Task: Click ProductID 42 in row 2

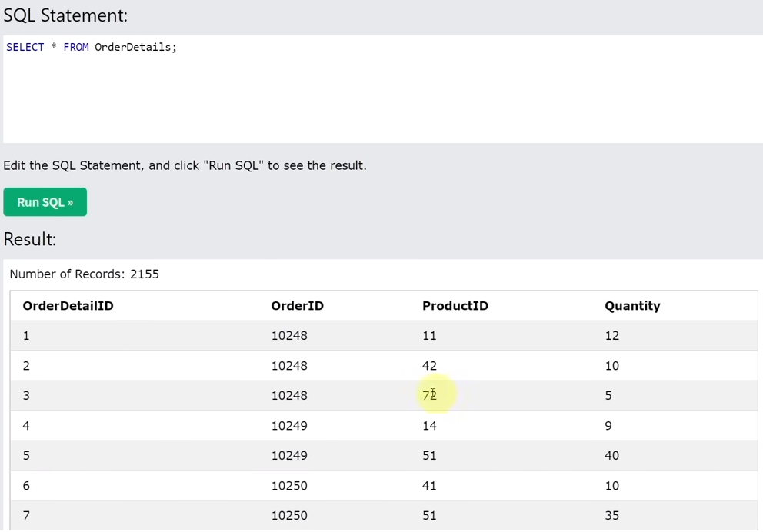Action: coord(429,366)
